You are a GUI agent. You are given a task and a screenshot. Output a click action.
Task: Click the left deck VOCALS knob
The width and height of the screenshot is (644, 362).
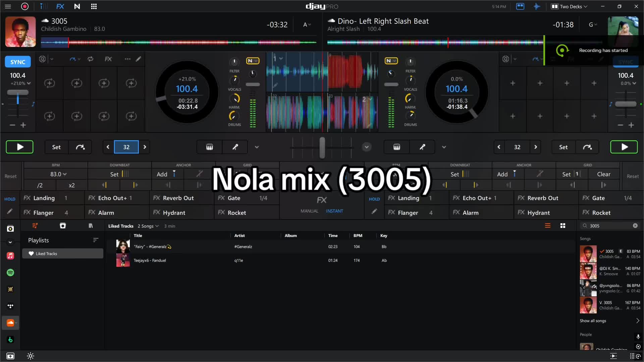pos(234,80)
